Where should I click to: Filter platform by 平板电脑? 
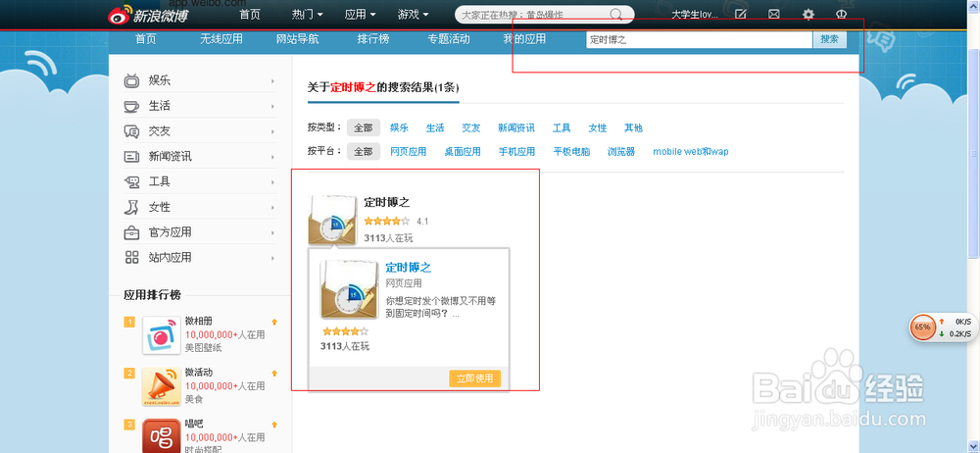coord(572,151)
